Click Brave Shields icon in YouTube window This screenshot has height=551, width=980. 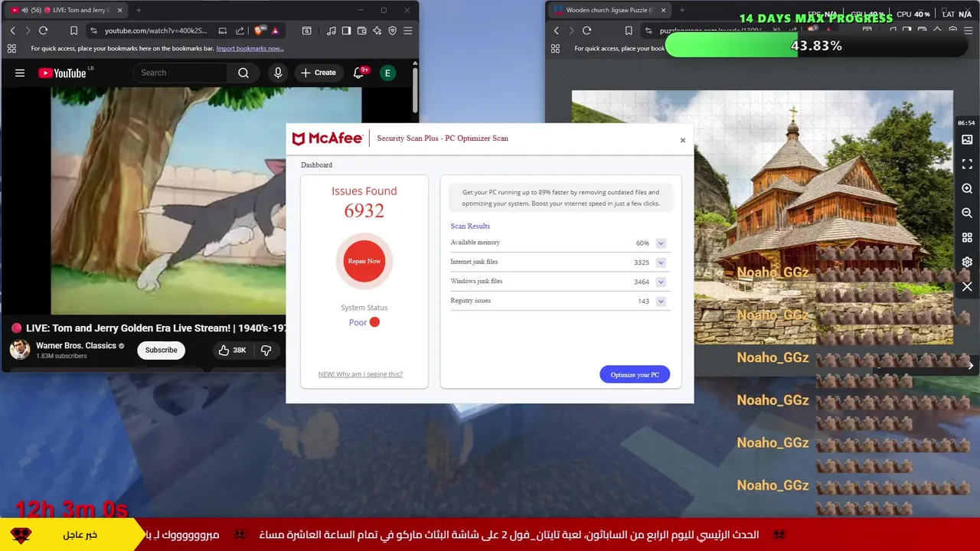[259, 31]
